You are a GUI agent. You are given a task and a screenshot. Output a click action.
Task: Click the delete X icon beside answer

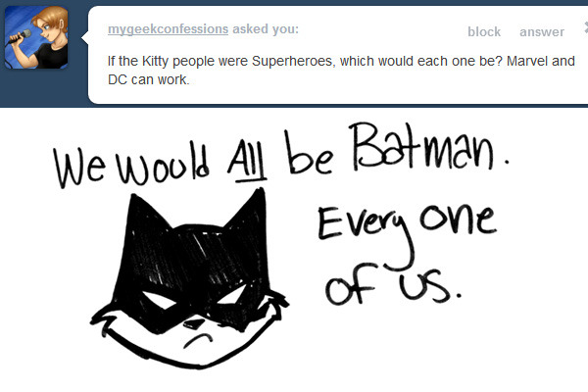click(586, 28)
